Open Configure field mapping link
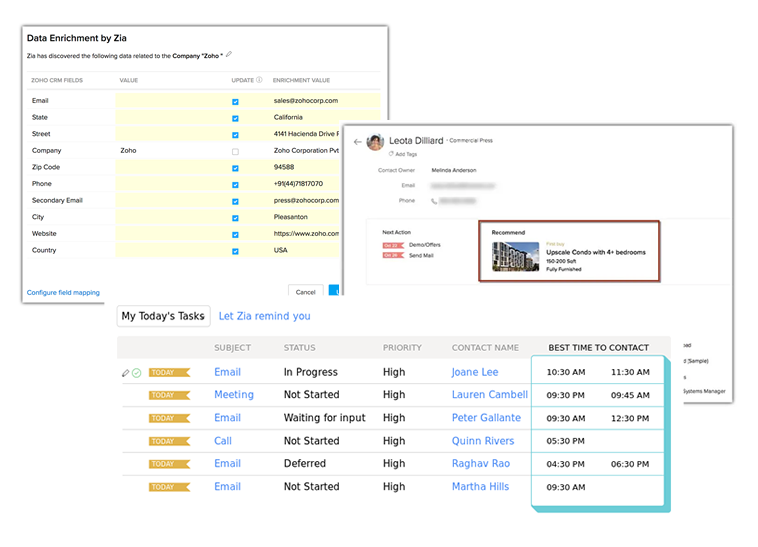 [63, 292]
